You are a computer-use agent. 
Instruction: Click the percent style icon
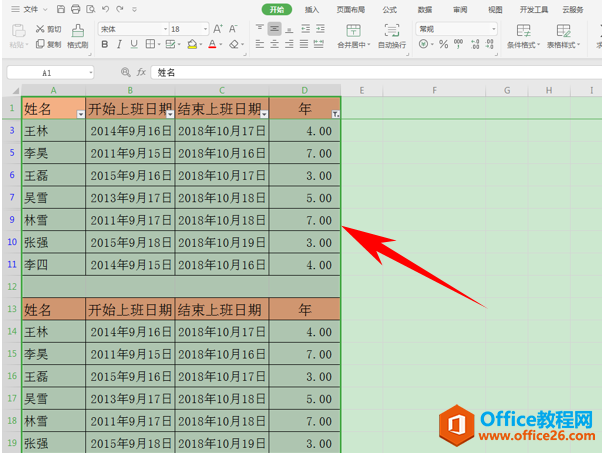[443, 45]
